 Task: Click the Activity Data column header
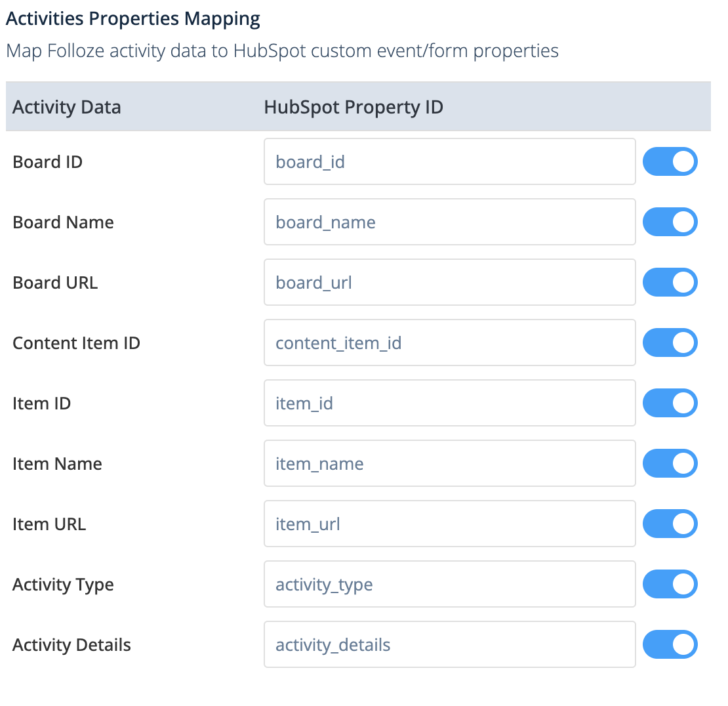[67, 107]
